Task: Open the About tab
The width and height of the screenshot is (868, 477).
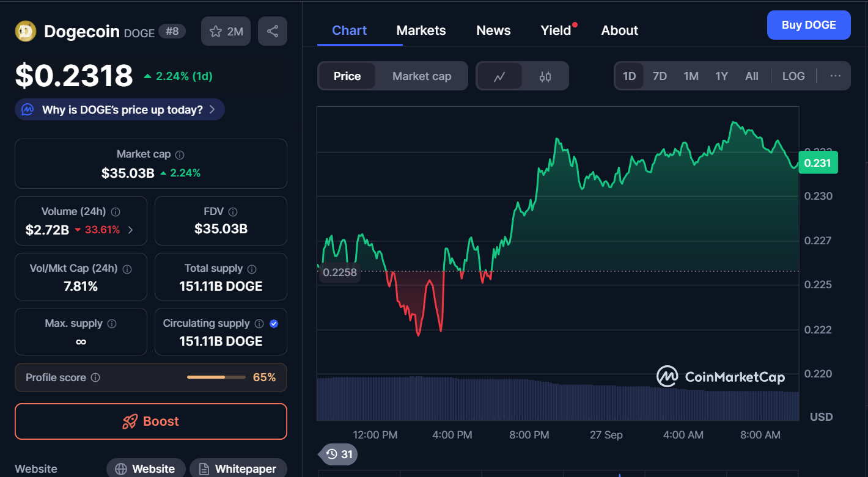Action: (619, 31)
